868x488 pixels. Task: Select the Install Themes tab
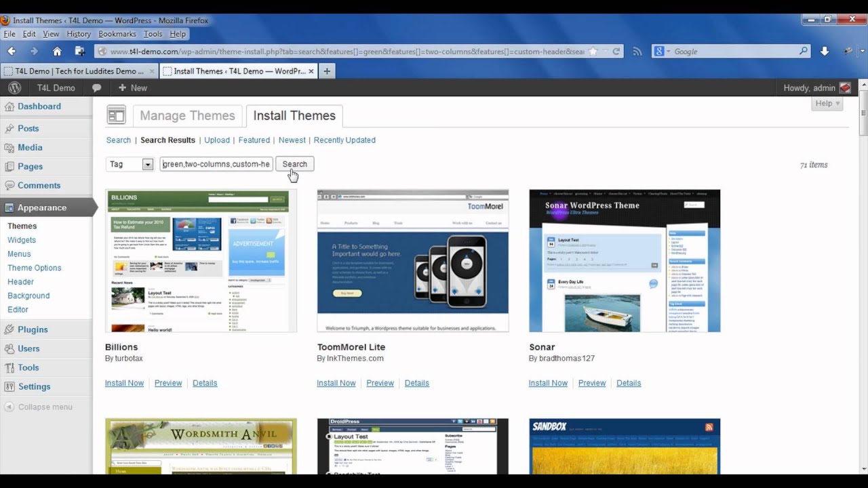tap(294, 116)
